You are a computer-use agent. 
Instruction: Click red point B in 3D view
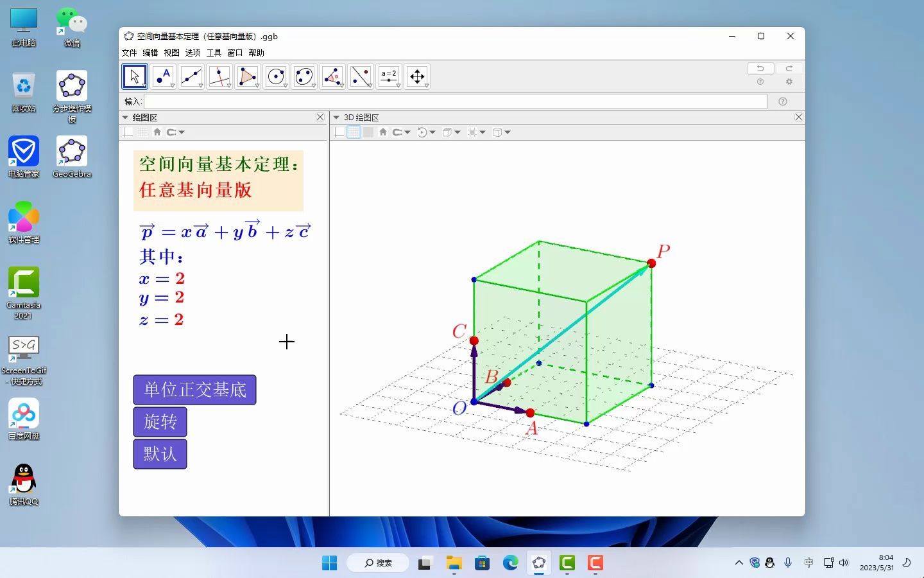[x=507, y=383]
